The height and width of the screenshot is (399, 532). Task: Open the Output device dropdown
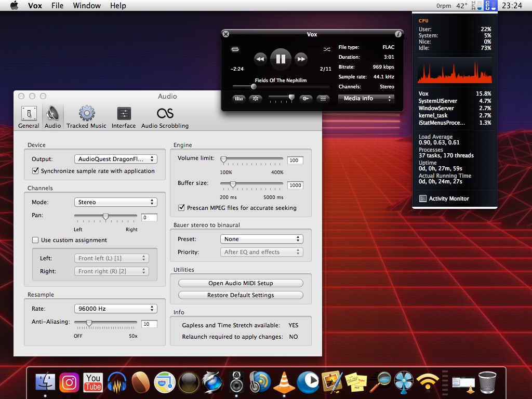point(115,159)
